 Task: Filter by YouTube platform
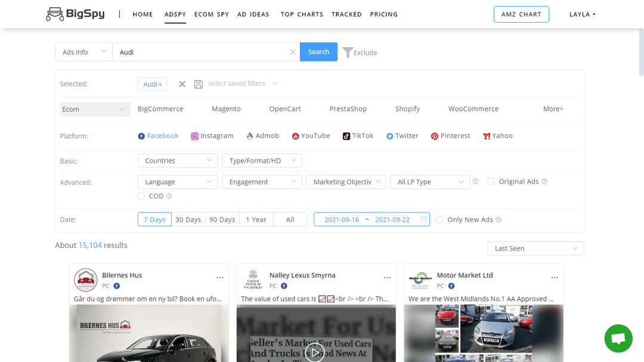[x=311, y=136]
